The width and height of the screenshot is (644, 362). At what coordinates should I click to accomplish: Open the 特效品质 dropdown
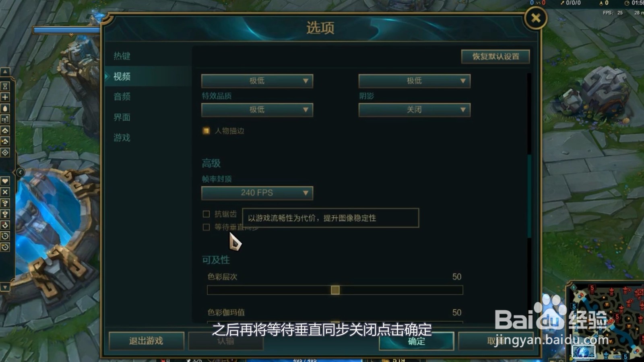(x=257, y=110)
